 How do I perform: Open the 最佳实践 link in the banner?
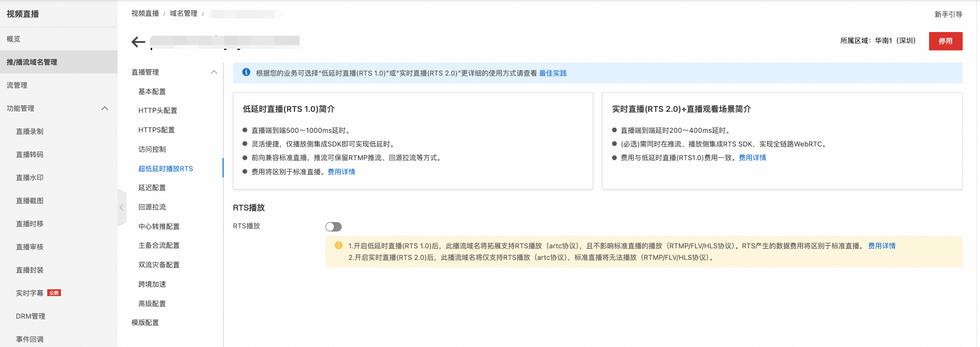[553, 73]
